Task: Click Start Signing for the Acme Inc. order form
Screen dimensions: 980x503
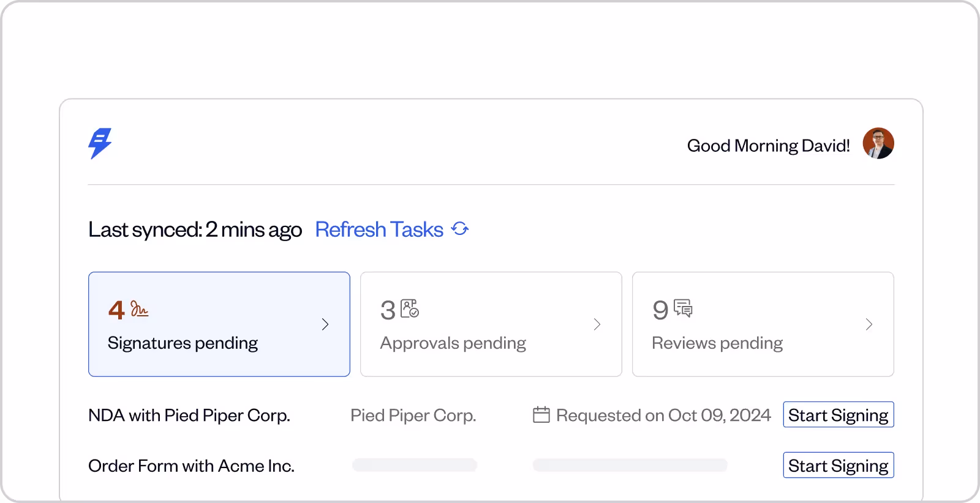Action: pos(838,465)
